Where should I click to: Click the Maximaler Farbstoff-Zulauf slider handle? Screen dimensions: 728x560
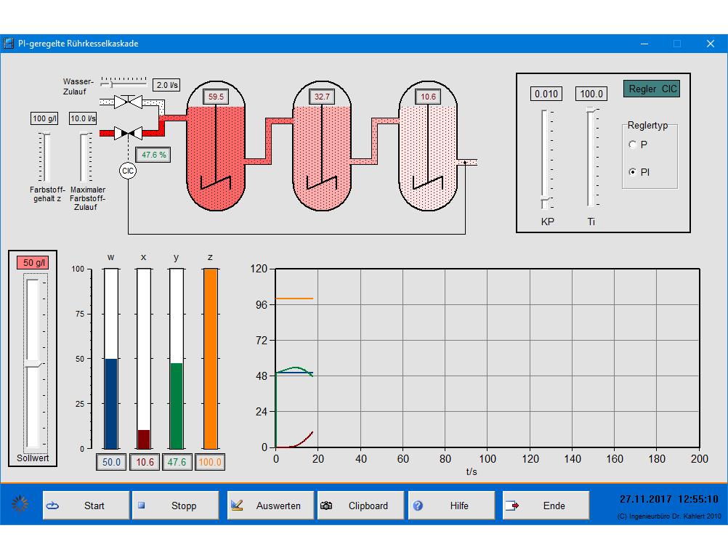coord(84,135)
